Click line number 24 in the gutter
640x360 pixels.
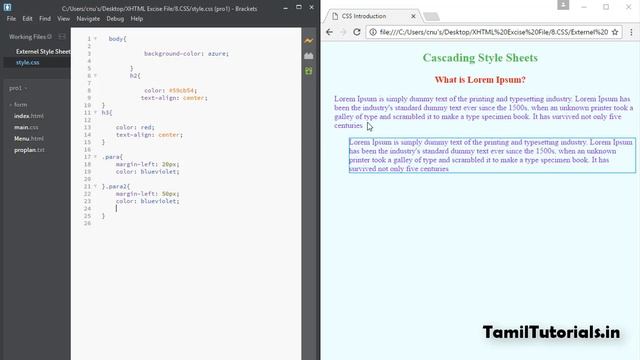[x=87, y=209]
